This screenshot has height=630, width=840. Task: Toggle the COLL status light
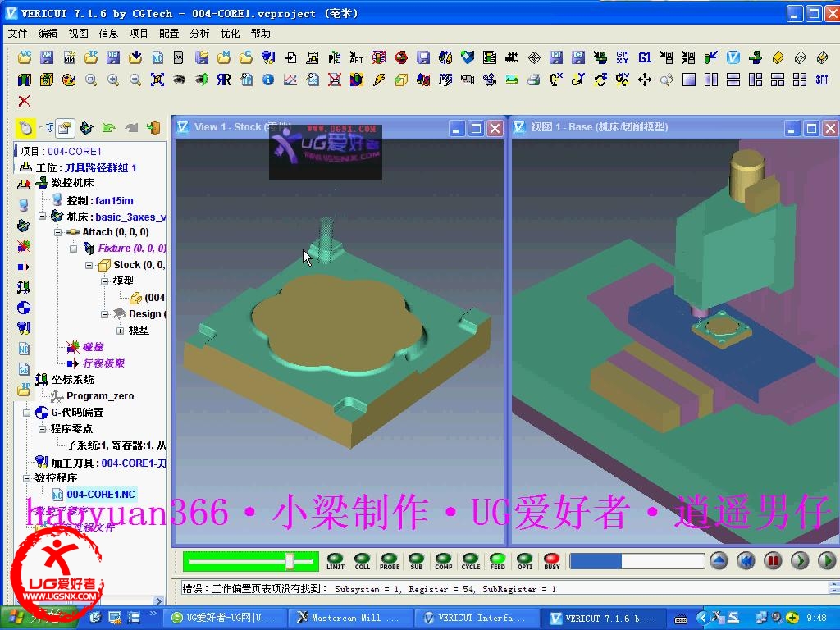363,561
